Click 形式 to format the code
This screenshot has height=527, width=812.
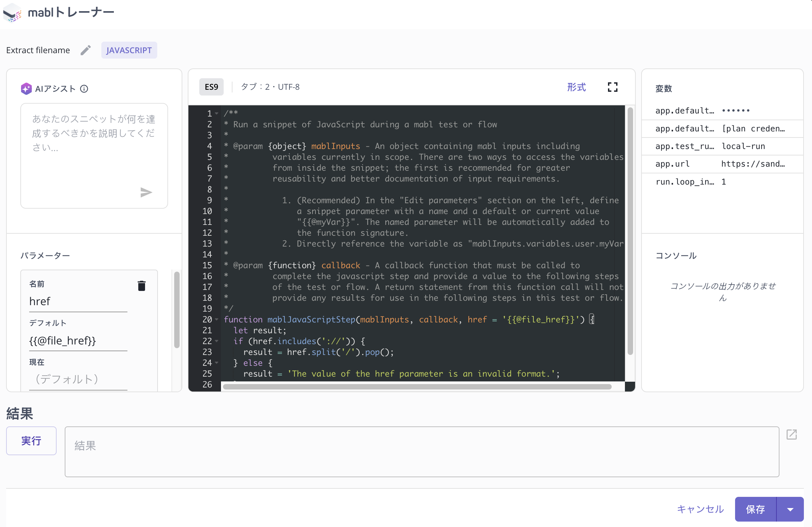tap(576, 87)
